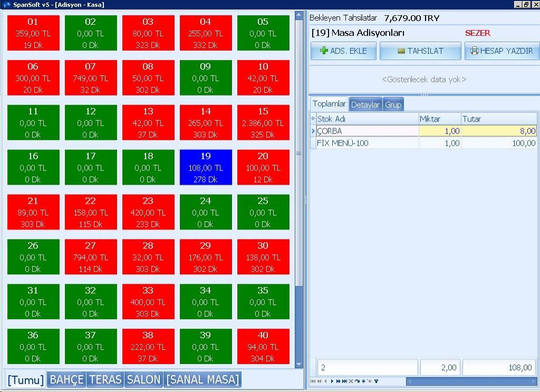
Task: Open the [SANAL MASA] tab
Action: click(x=202, y=379)
